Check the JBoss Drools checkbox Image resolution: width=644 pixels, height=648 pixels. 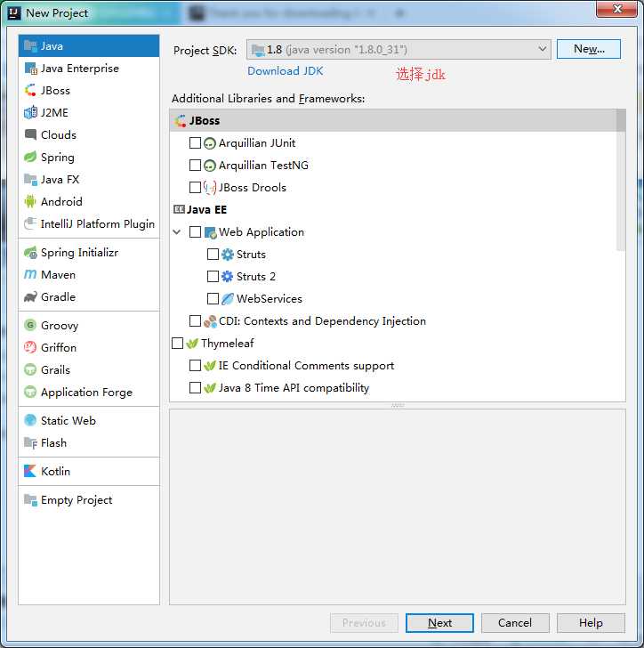195,188
